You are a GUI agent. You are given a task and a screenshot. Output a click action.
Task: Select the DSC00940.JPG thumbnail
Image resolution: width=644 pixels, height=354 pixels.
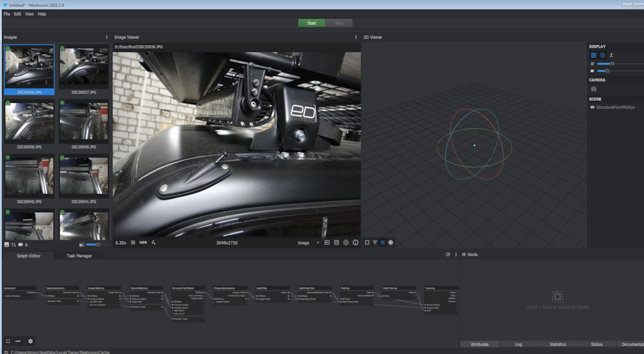29,179
